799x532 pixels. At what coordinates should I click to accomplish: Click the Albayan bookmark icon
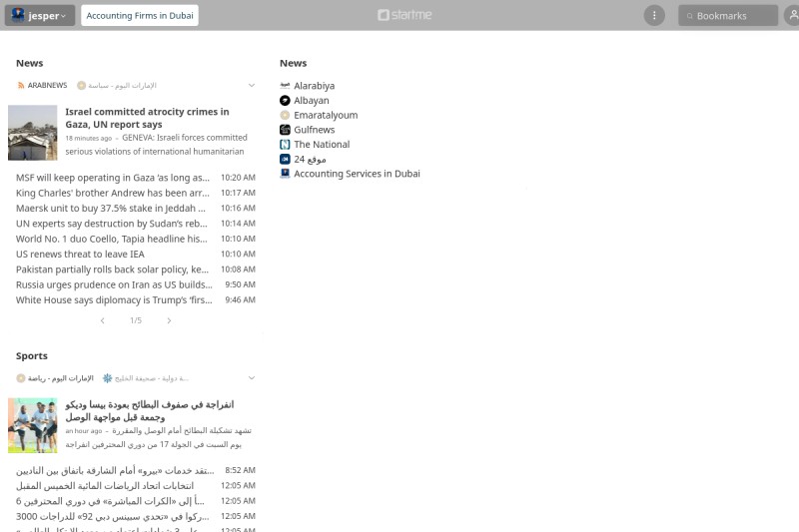285,100
